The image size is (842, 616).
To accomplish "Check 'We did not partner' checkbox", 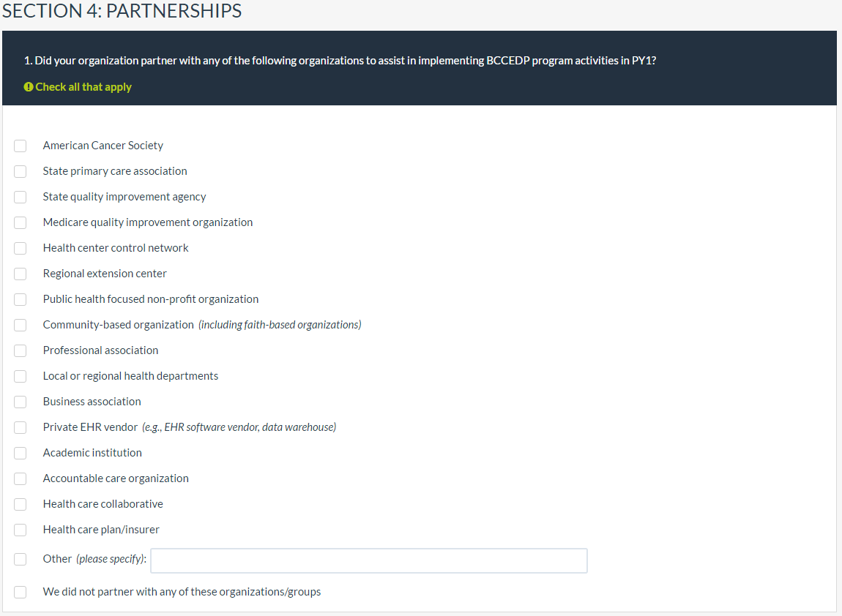I will tap(21, 592).
